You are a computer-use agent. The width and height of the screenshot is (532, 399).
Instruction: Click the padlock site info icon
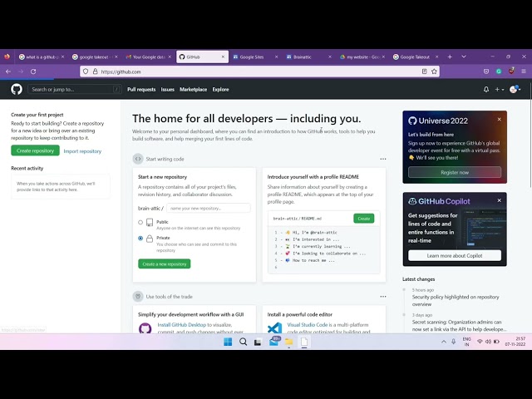(95, 71)
